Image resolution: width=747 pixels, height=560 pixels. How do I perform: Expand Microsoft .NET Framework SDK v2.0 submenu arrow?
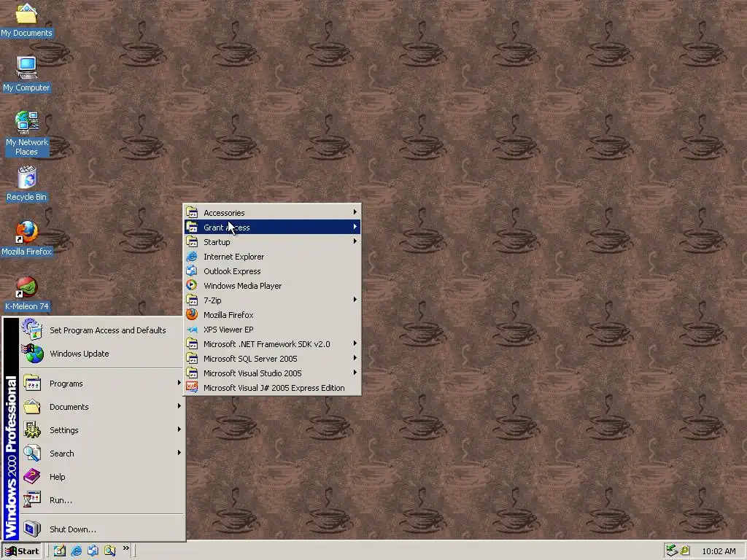coord(355,343)
